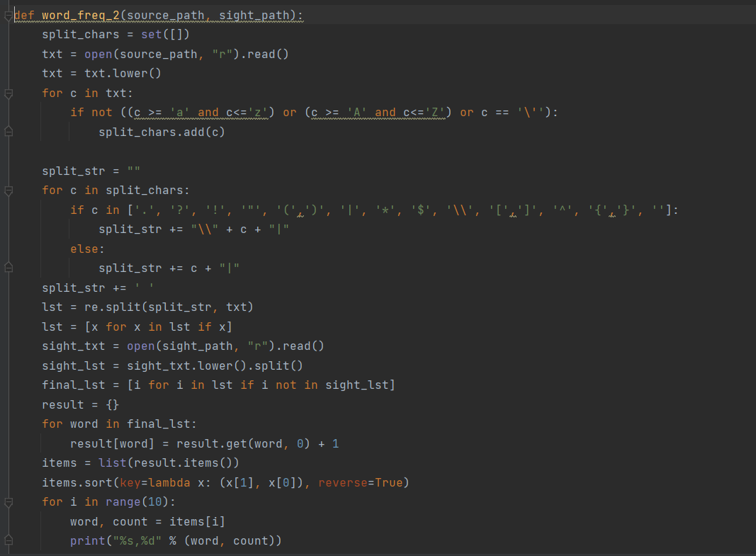Click open in the txt = open(source_path) line
Viewport: 756px width, 556px height.
(x=98, y=54)
